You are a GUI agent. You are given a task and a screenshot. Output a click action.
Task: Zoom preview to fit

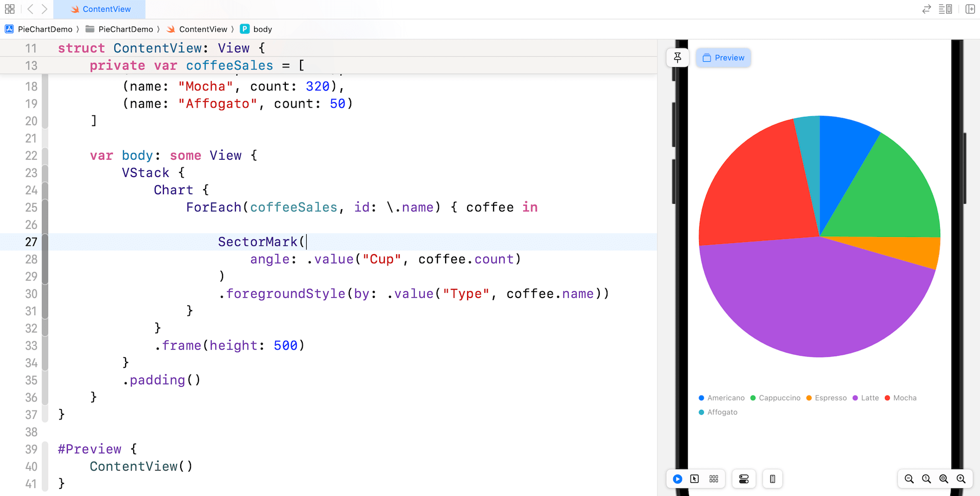(944, 479)
